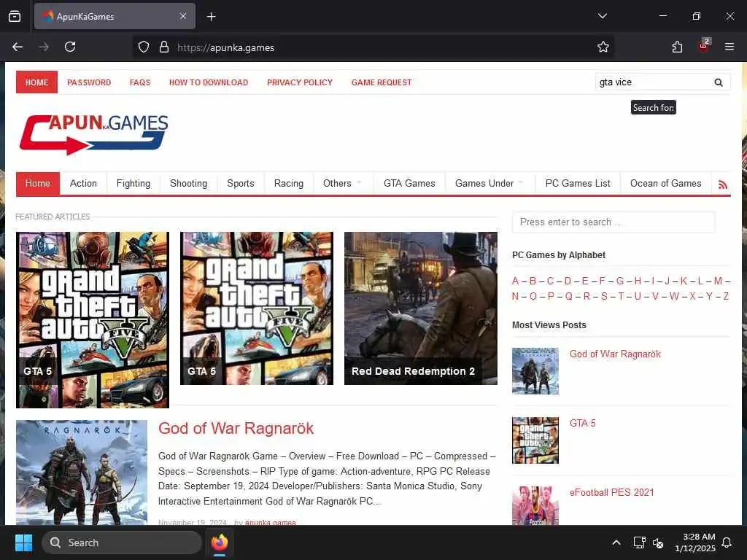Open the Windows Start menu
The image size is (747, 560).
[x=23, y=542]
